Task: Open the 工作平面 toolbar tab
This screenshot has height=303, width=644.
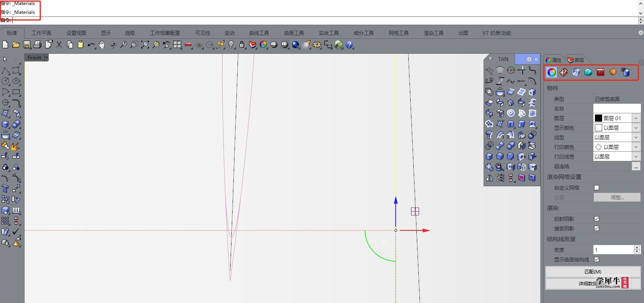Action: (41, 33)
